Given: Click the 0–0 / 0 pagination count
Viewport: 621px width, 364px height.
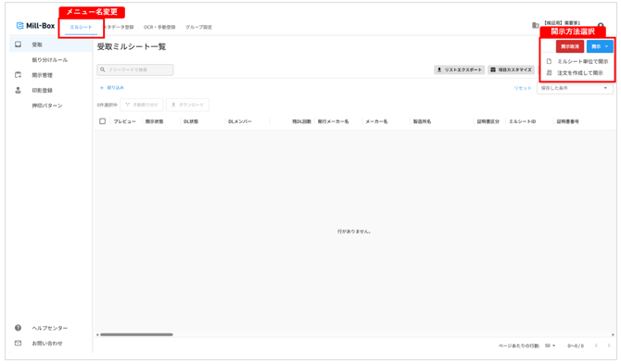Looking at the screenshot, I should [x=576, y=345].
